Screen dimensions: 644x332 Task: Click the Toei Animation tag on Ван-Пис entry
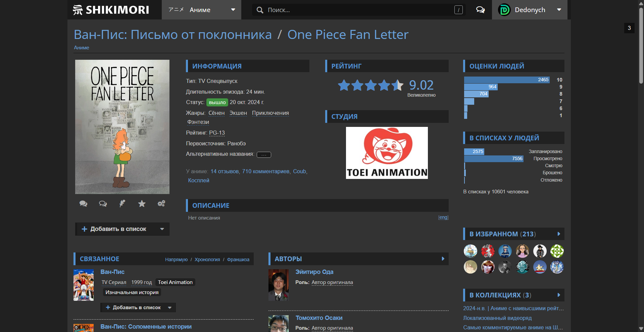[175, 282]
